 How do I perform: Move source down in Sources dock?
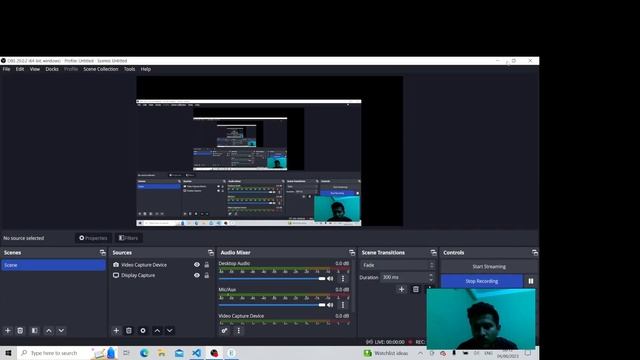pos(169,331)
